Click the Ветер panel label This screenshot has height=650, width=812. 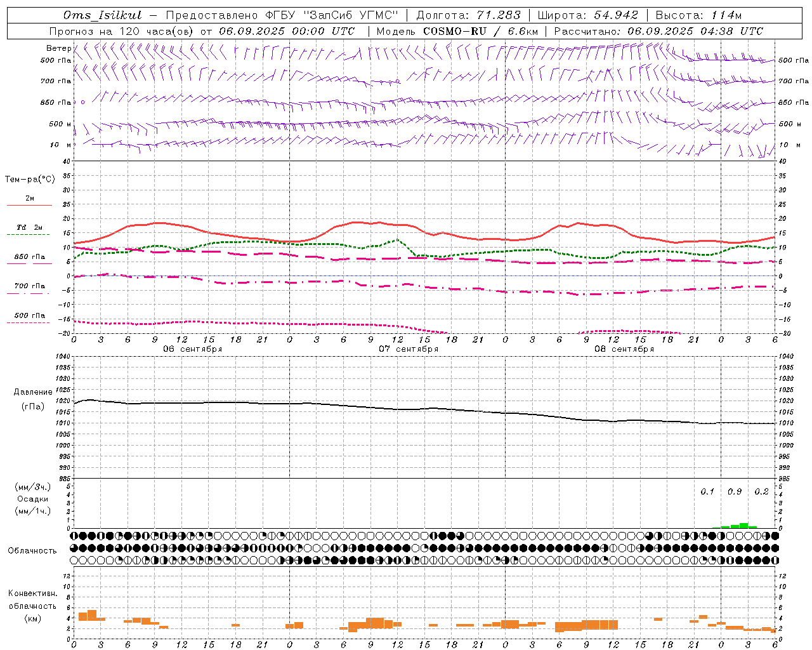[x=58, y=48]
